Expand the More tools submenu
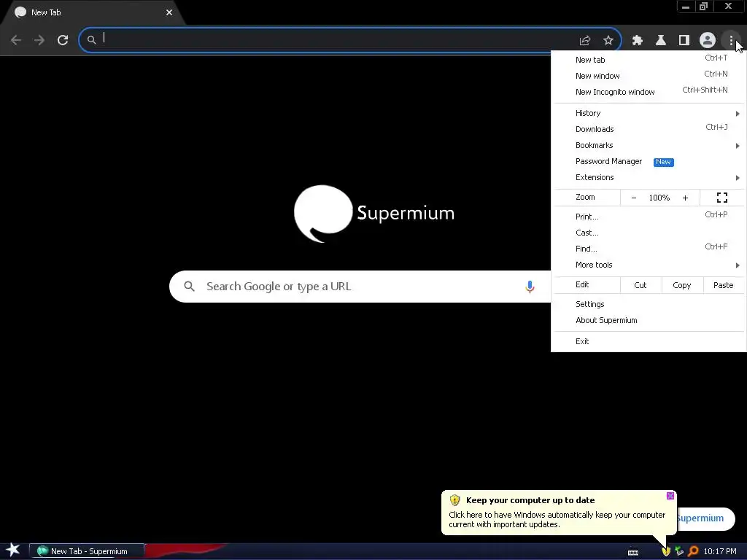This screenshot has height=560, width=747. click(649, 265)
